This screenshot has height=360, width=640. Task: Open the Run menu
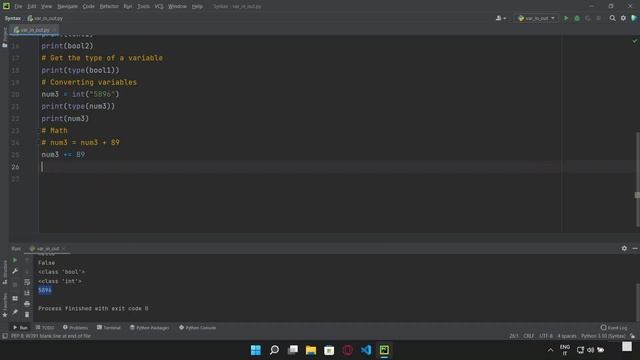coord(128,7)
